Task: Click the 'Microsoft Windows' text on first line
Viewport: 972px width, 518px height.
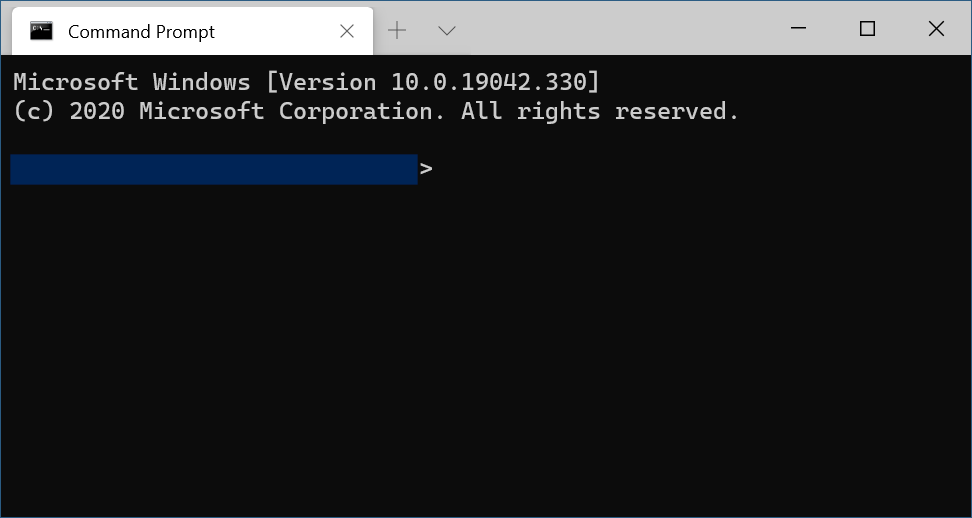Action: point(131,82)
